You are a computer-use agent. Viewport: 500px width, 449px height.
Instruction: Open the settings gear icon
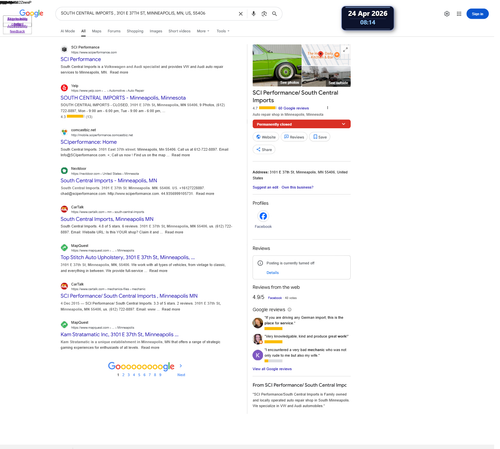click(x=447, y=14)
